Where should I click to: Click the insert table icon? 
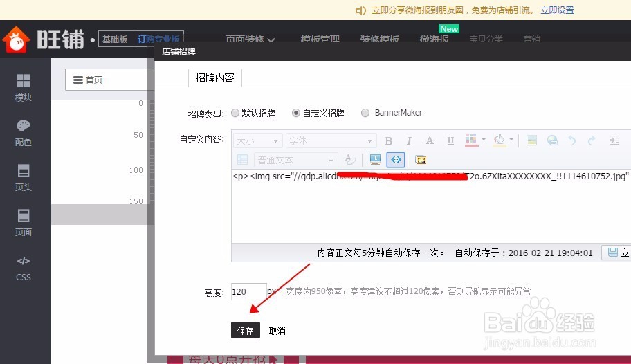coord(243,160)
